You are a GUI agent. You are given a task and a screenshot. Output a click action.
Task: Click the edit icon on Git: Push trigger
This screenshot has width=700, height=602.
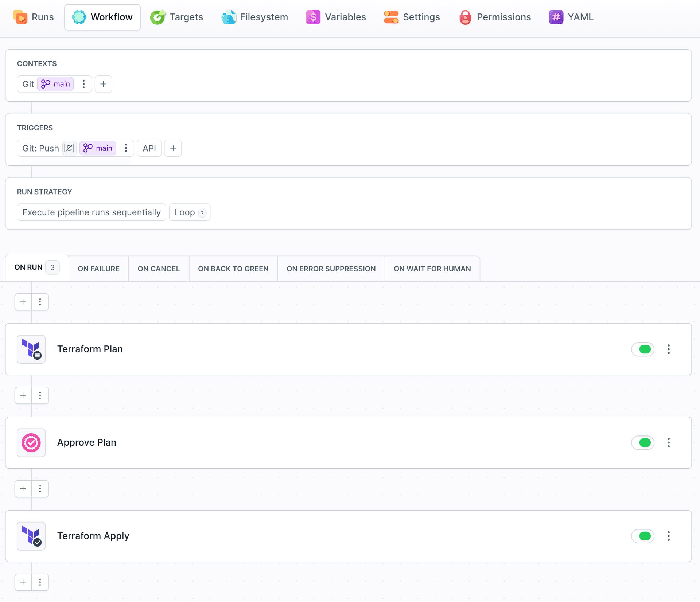tap(69, 148)
